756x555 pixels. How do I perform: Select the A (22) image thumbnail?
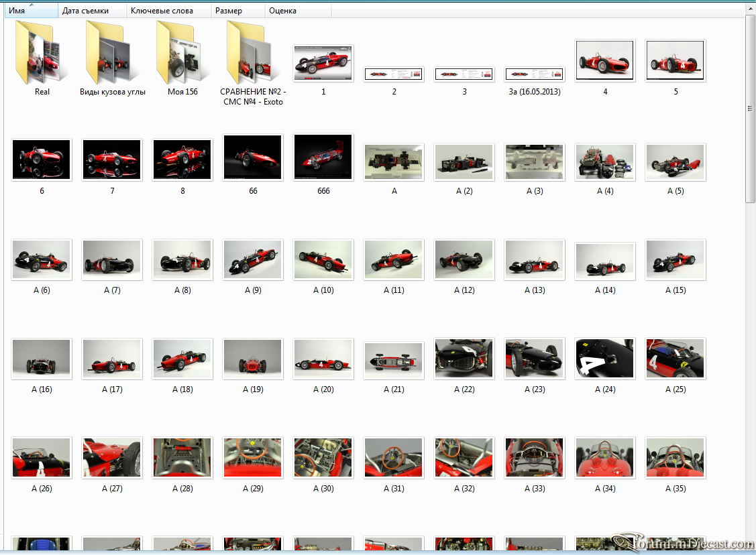point(464,359)
